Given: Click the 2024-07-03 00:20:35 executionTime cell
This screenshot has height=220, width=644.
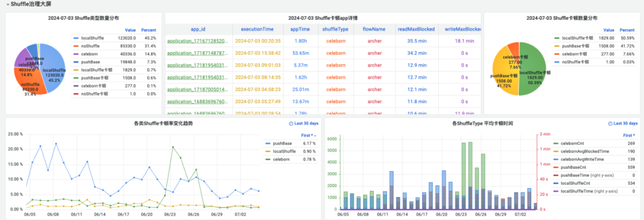Looking at the screenshot, I should point(258,41).
